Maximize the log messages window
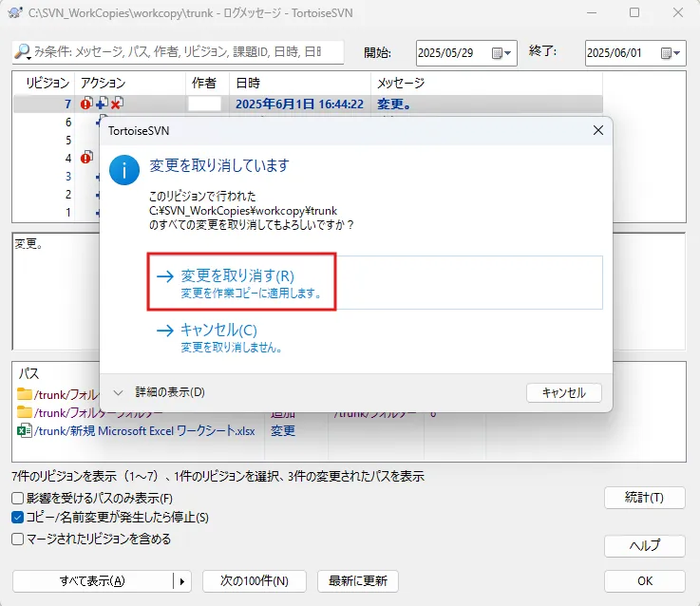700x606 pixels. click(634, 12)
